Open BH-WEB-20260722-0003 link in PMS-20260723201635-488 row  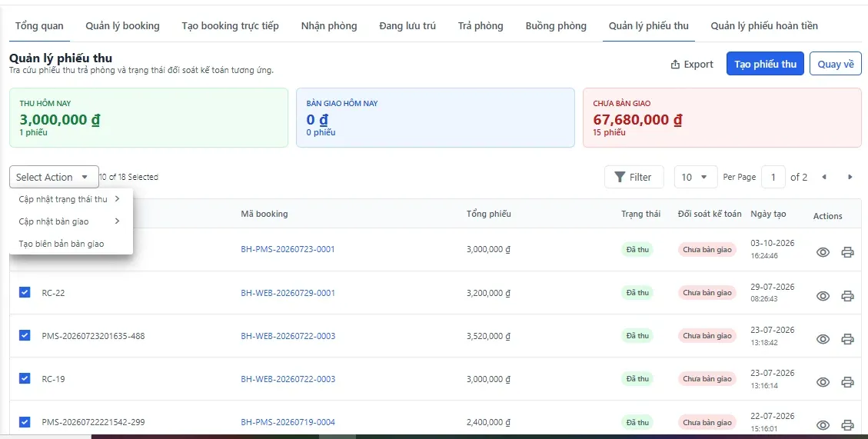tap(288, 336)
